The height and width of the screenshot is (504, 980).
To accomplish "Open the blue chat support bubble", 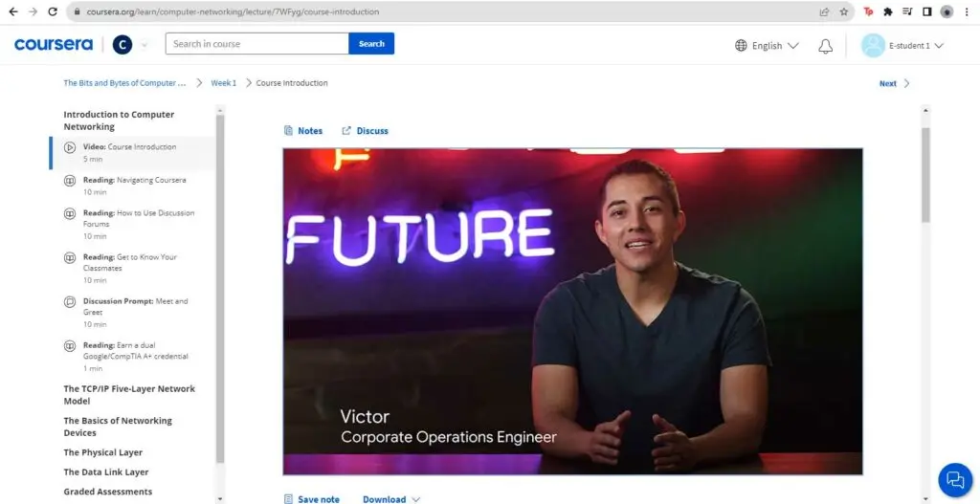I will coord(955,480).
